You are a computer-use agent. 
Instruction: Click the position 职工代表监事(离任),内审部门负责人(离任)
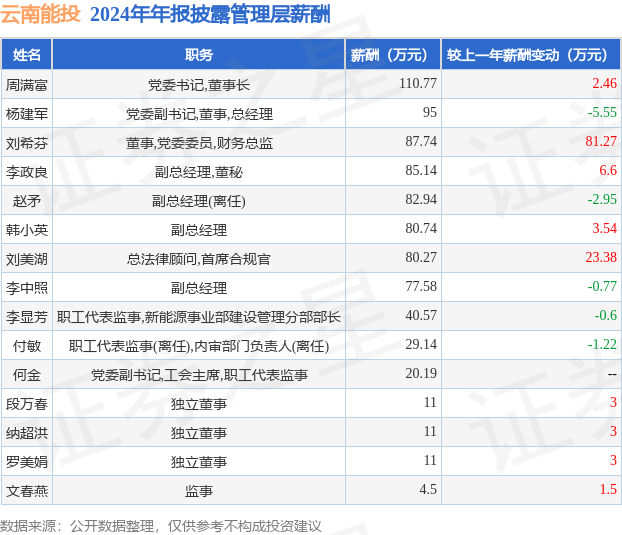pos(199,345)
